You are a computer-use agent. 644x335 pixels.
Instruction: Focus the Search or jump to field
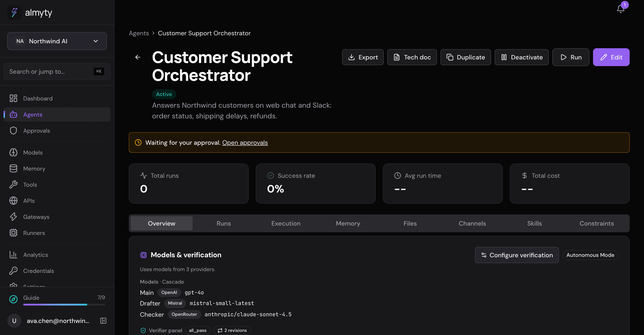coord(57,71)
